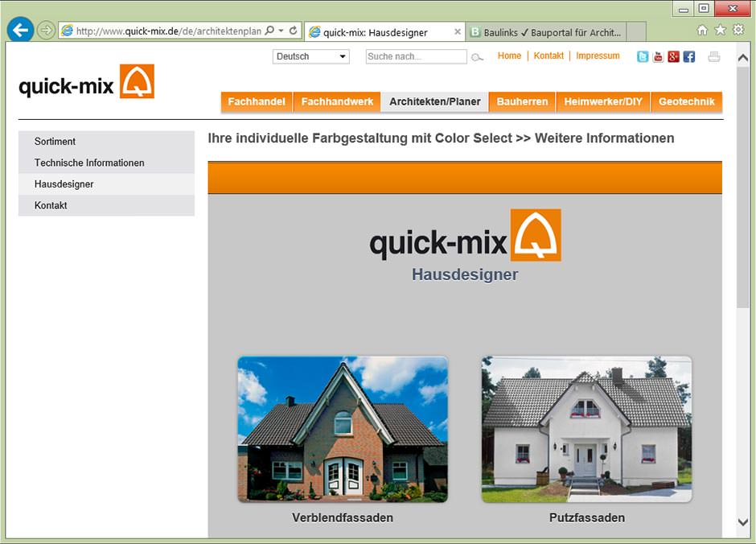Select the Architekten/Planer navigation tab
This screenshot has width=756, height=544.
pos(435,101)
